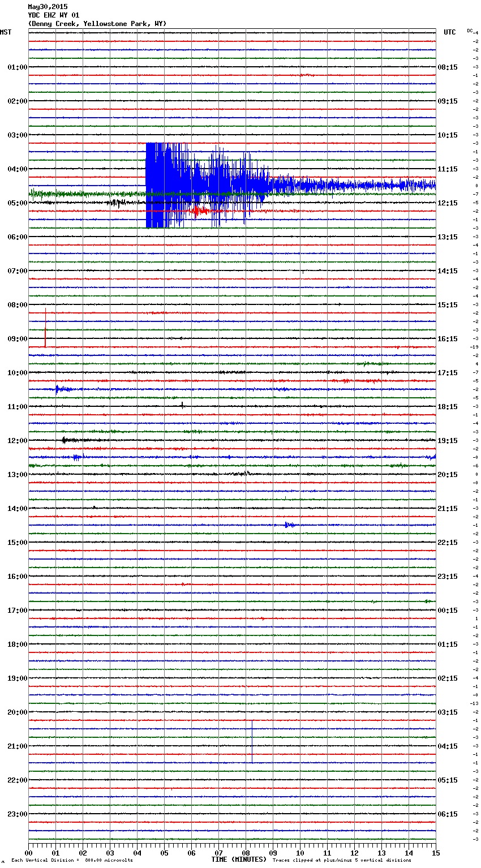This screenshot has width=481, height=868.
Task: Select the 03:00 MST row label
Action: click(x=18, y=135)
